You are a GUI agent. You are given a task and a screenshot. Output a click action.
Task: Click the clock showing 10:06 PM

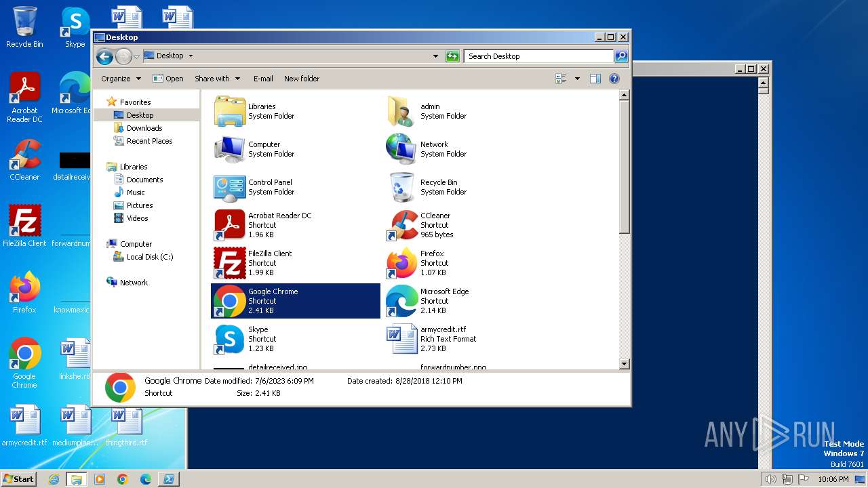pos(833,479)
